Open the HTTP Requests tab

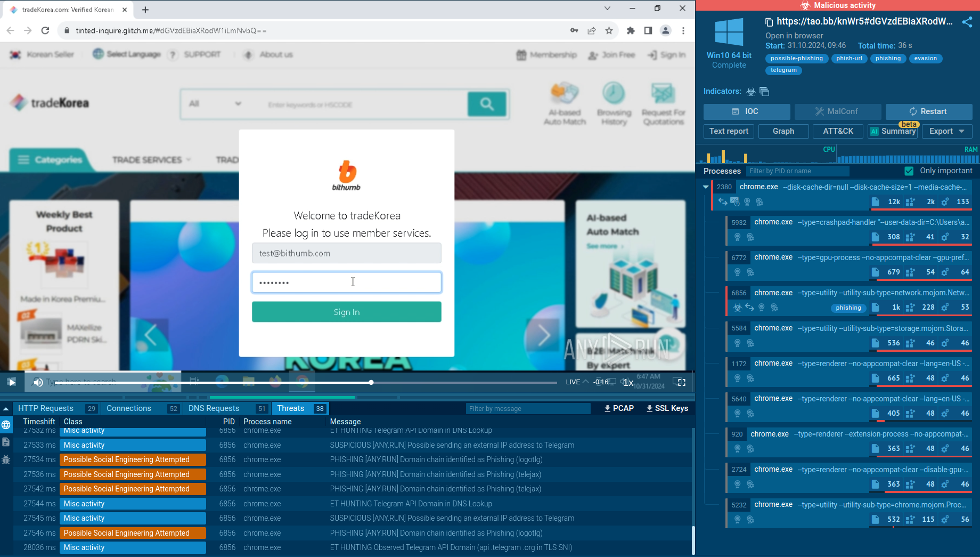(46, 408)
